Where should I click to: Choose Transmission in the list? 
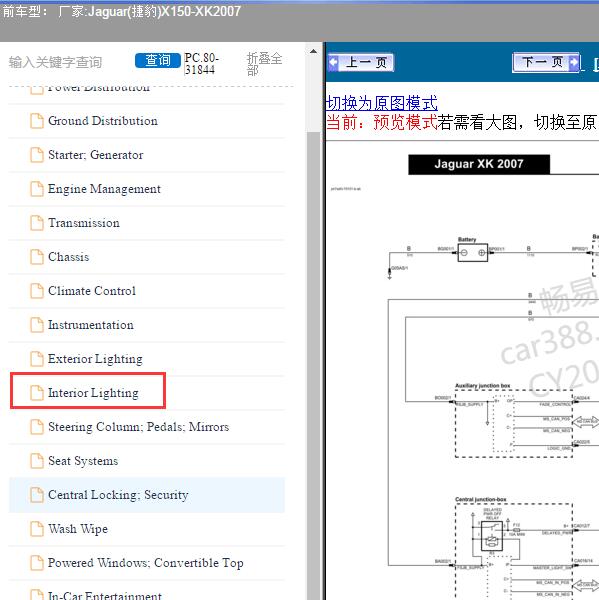tap(84, 223)
